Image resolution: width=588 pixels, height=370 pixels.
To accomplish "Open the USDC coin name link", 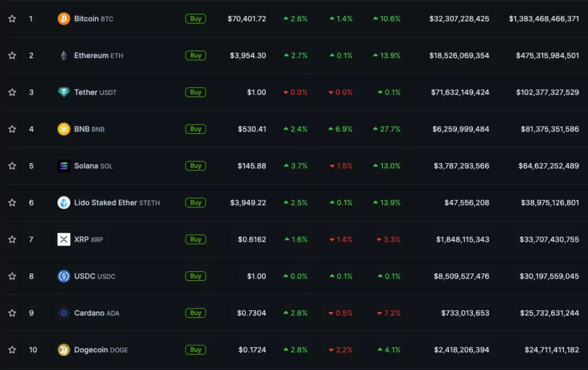I will [x=94, y=276].
